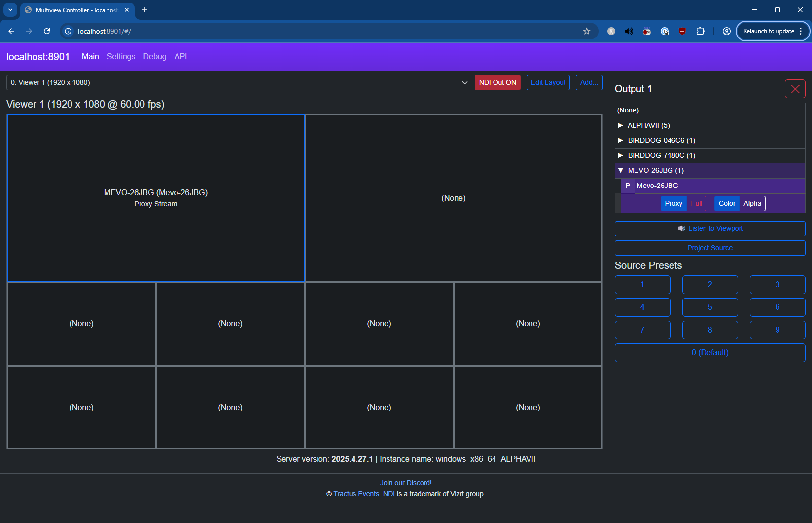812x523 pixels.
Task: Switch stream to Full quality
Action: tap(696, 203)
